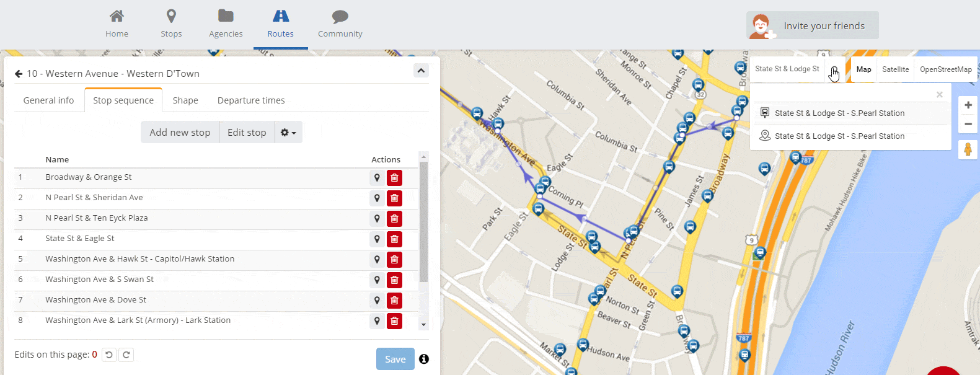Switch map view to Map
The height and width of the screenshot is (375, 980).
(x=864, y=69)
